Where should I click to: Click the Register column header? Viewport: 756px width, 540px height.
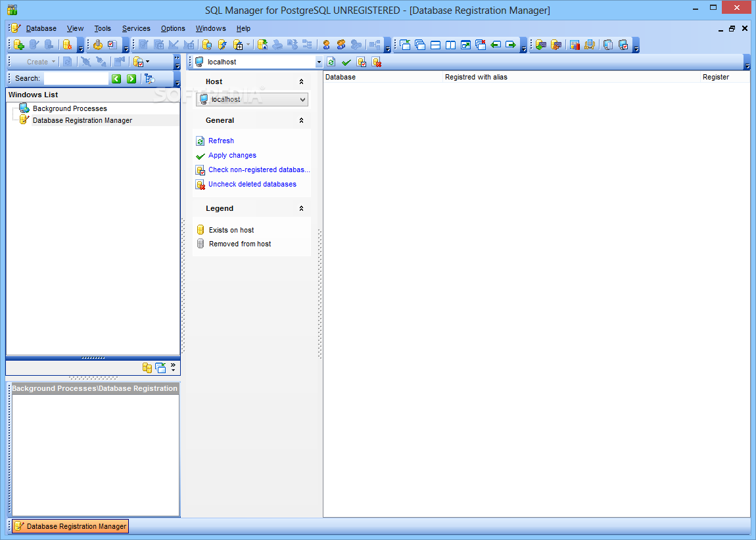(725, 77)
